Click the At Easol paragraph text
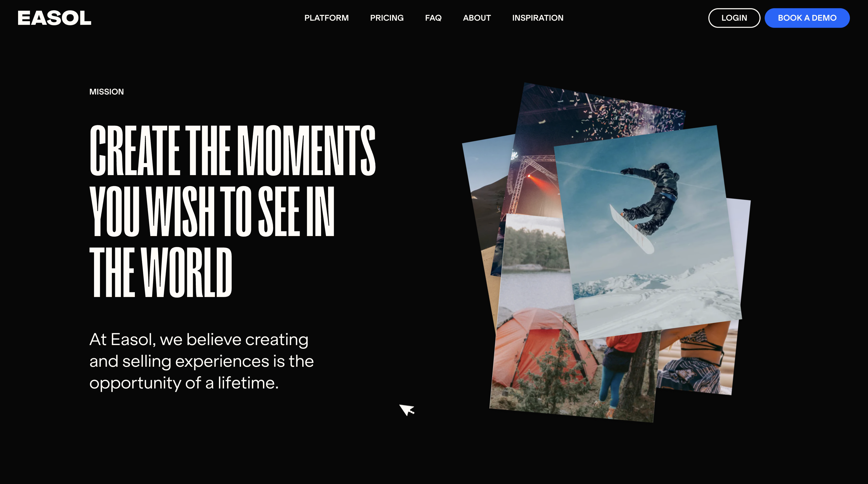Screen dimensions: 868x484 pyautogui.click(x=202, y=361)
